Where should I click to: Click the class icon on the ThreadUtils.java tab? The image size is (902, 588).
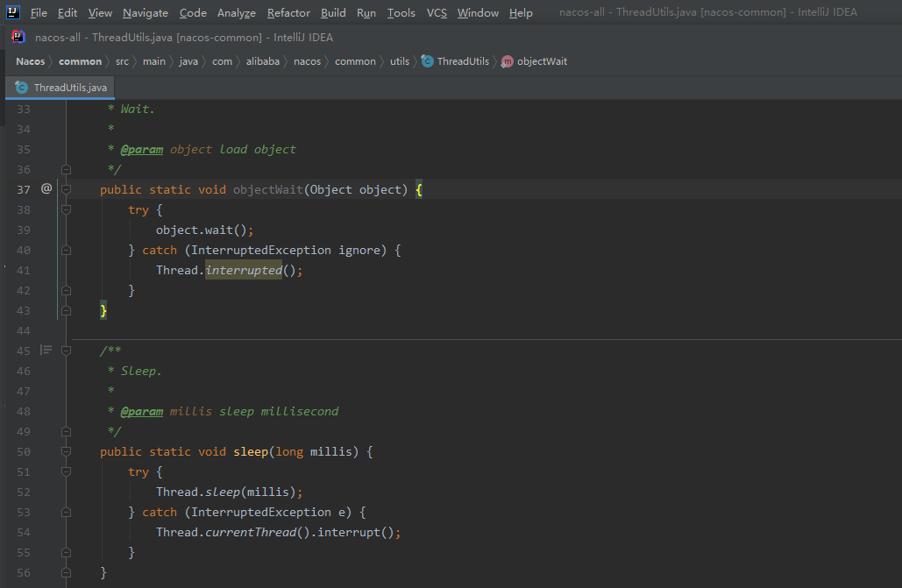click(21, 88)
